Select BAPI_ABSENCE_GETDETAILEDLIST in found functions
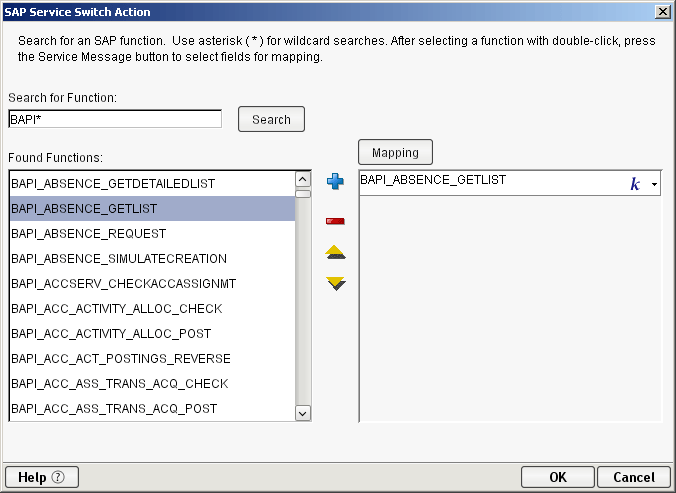The height and width of the screenshot is (493, 676). [x=152, y=184]
